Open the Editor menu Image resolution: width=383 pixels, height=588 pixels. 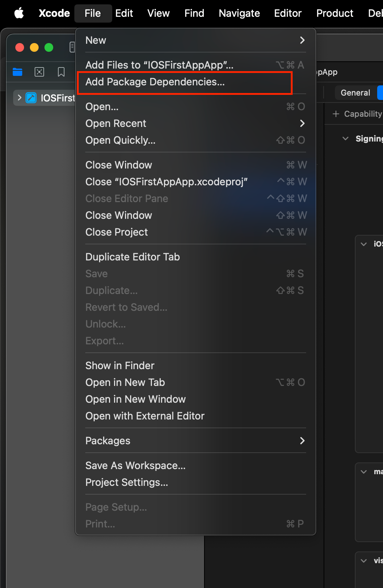[288, 13]
